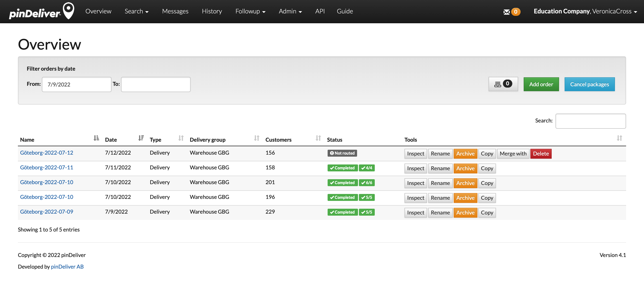Screen dimensions: 644x282
Task: Rename the order with 196 customers
Action: click(440, 198)
